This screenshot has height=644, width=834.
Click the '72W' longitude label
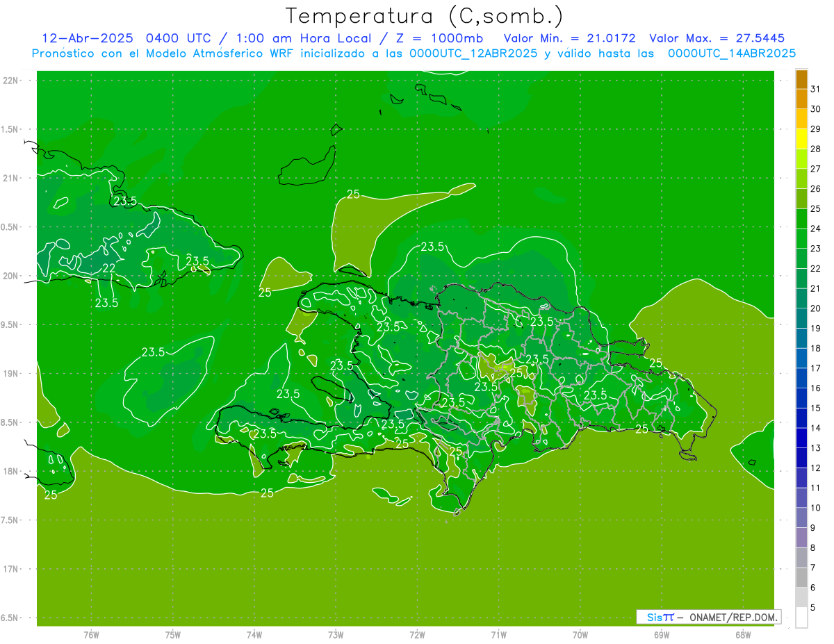point(418,635)
